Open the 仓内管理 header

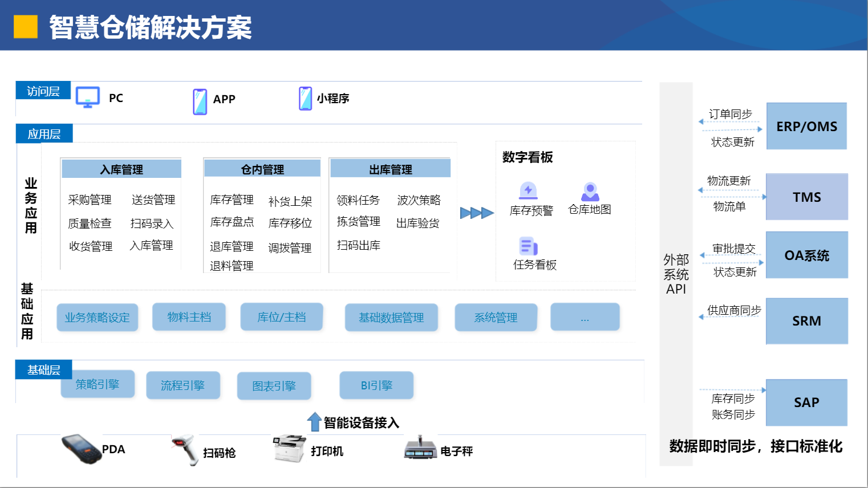[x=262, y=169]
